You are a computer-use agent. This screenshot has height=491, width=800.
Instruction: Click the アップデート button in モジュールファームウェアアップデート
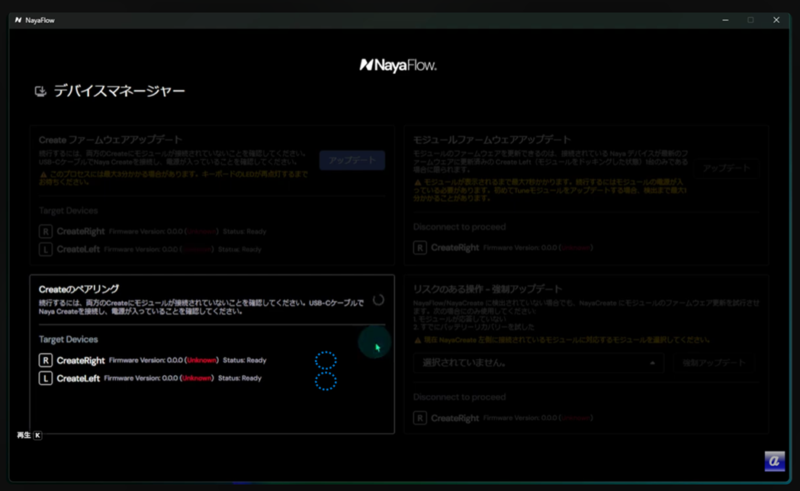(727, 168)
